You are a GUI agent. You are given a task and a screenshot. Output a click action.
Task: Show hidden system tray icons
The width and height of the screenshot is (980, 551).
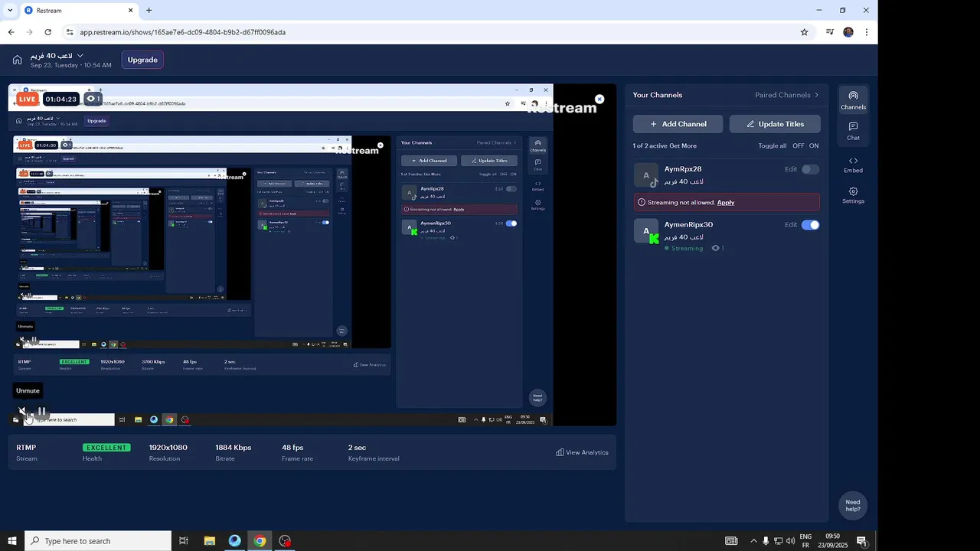(753, 541)
